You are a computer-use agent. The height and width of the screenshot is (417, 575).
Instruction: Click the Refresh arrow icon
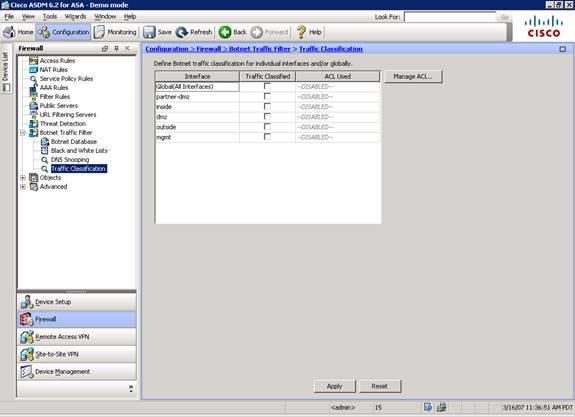pos(182,32)
